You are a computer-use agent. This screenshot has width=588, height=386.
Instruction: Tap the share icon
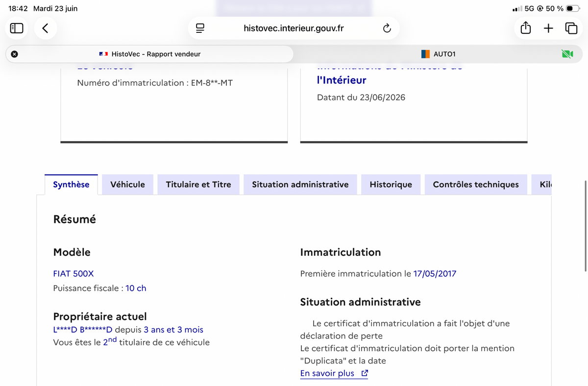526,28
